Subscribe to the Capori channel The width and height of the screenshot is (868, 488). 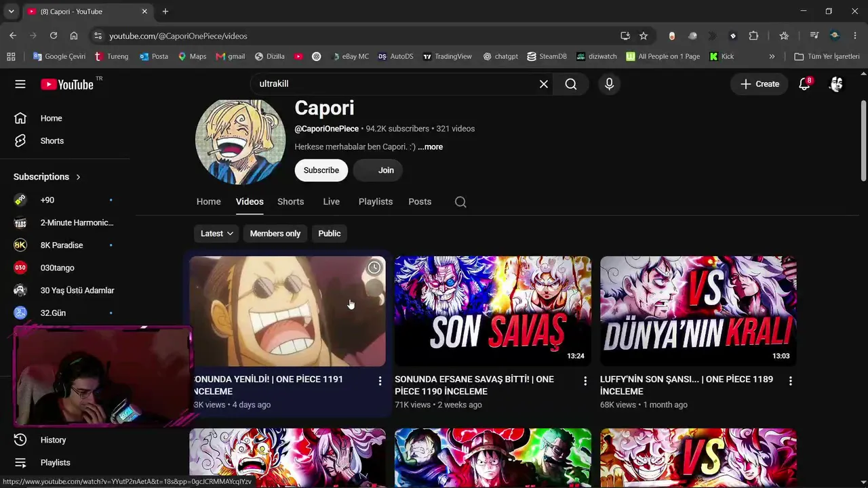pos(321,170)
